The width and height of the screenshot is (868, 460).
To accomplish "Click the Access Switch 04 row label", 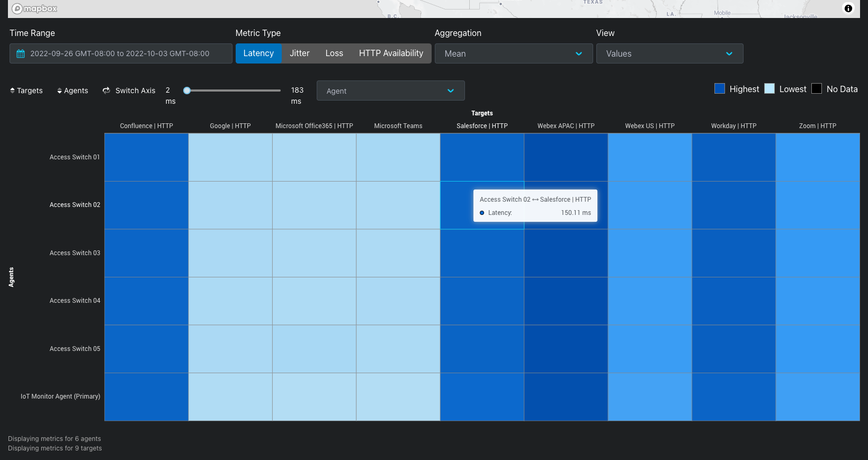I will tap(75, 301).
